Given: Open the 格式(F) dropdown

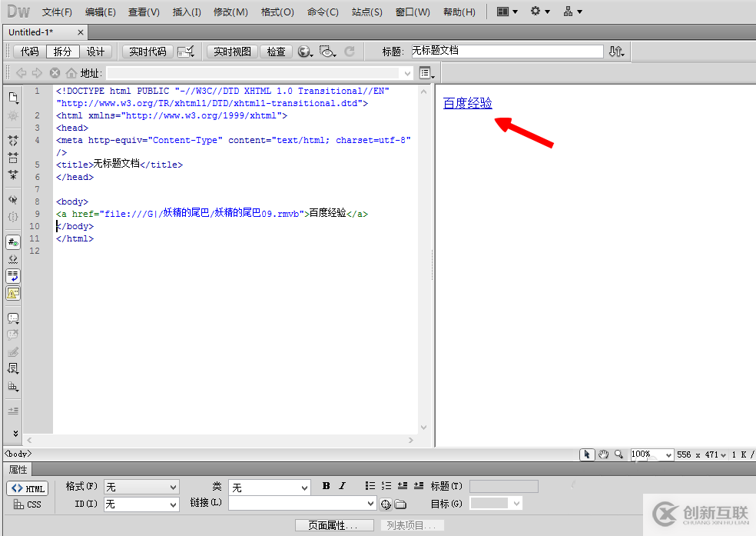Looking at the screenshot, I should click(x=141, y=488).
